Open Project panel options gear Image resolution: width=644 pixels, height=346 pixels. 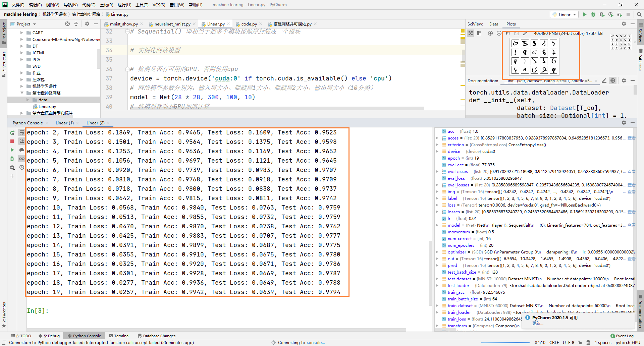[x=87, y=24]
